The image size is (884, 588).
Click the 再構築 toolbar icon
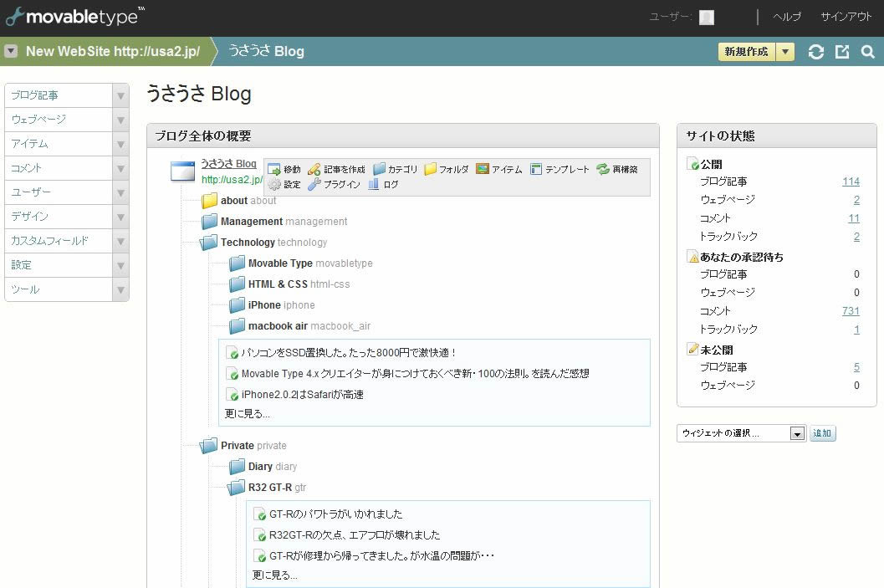(603, 169)
